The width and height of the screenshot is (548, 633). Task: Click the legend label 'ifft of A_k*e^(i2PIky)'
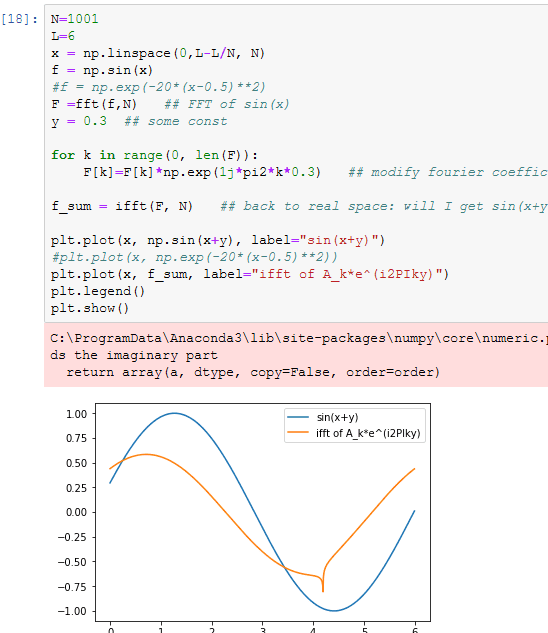pyautogui.click(x=368, y=433)
